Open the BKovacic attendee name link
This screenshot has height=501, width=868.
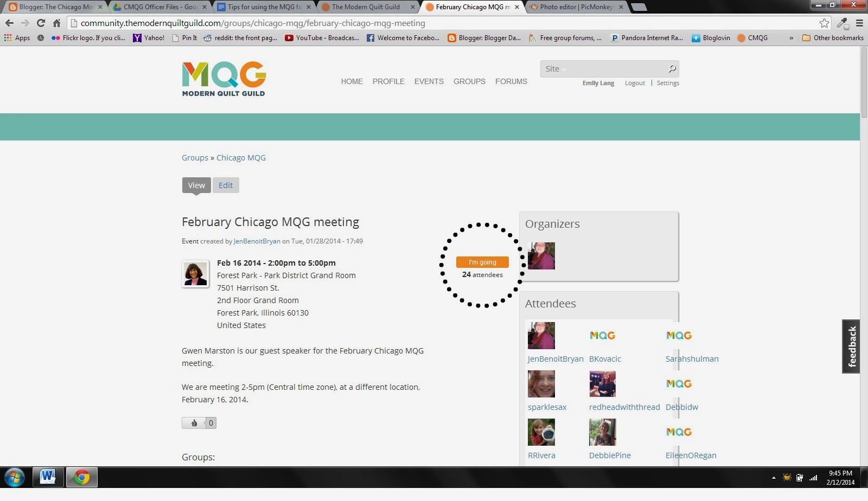pyautogui.click(x=605, y=359)
